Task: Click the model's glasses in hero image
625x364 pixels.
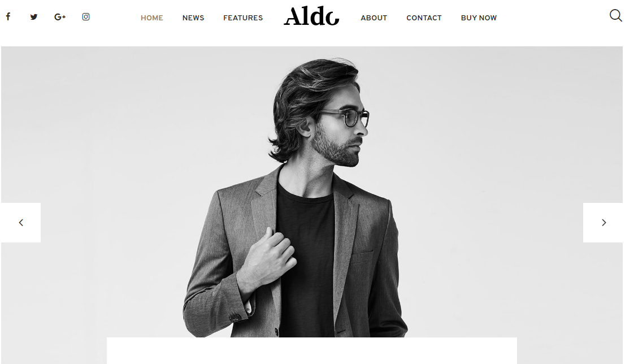Action: (346, 118)
